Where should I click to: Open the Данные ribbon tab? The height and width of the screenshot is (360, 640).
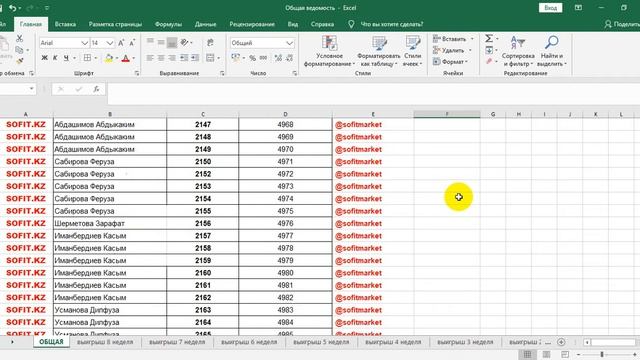(205, 24)
